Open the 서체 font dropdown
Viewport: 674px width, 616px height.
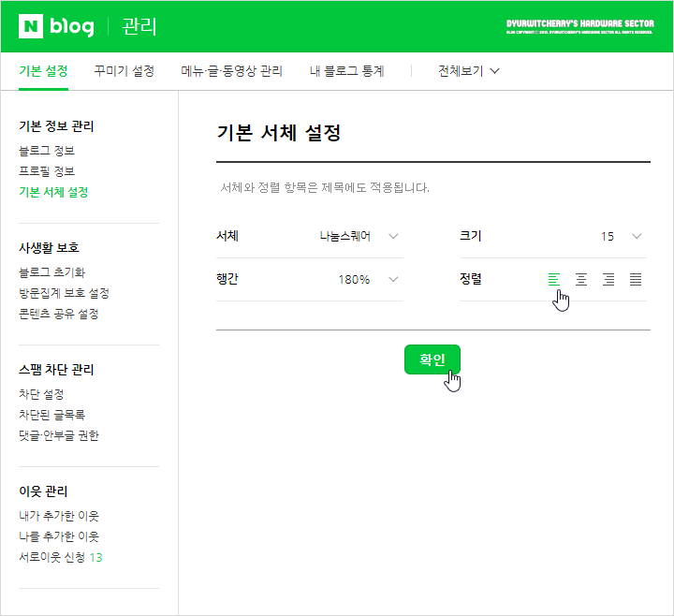coord(310,236)
